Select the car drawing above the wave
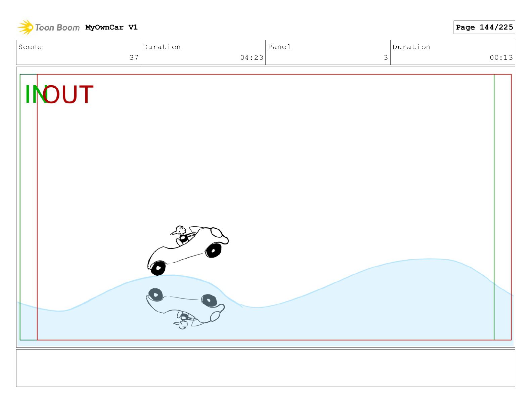Viewport: 532px width, 411px height. click(188, 250)
